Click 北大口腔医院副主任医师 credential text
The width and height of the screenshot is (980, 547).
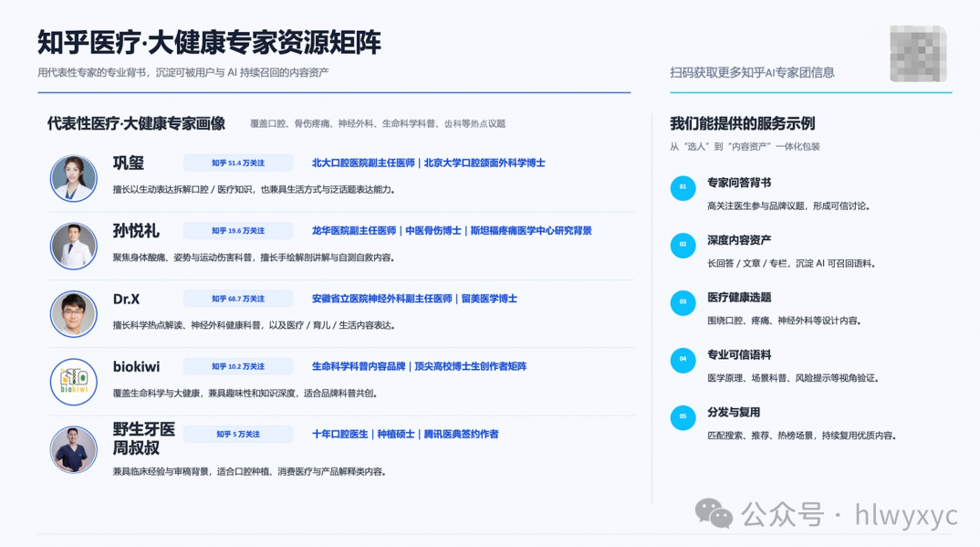[363, 163]
